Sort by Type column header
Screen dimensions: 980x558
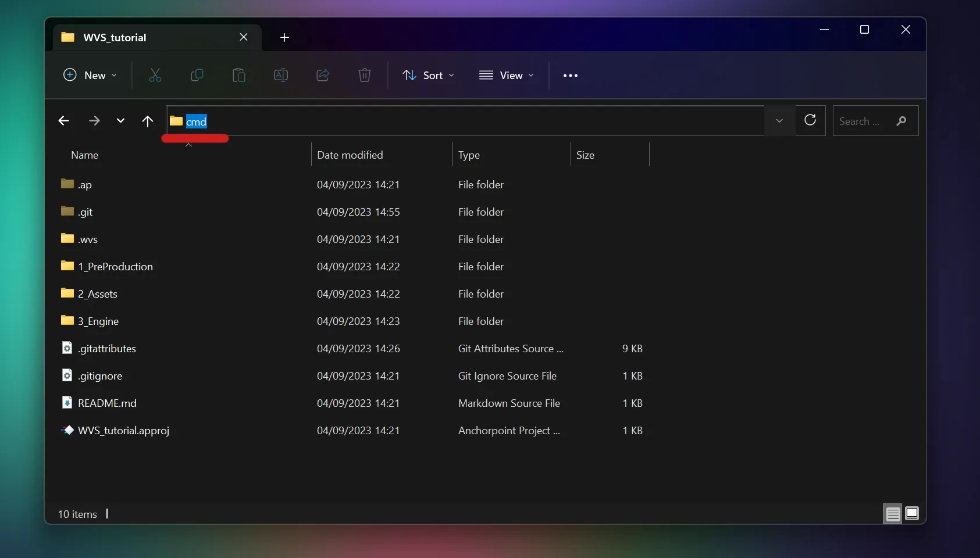469,155
